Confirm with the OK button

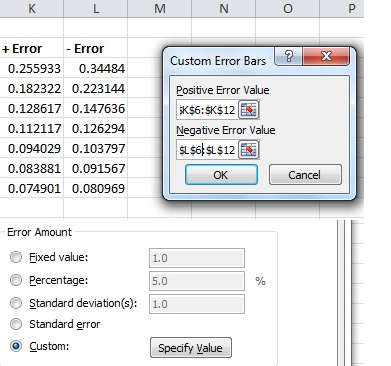[x=221, y=174]
